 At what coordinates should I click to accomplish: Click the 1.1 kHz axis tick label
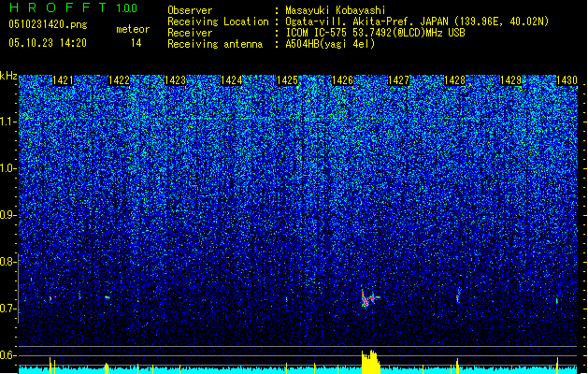[8, 122]
